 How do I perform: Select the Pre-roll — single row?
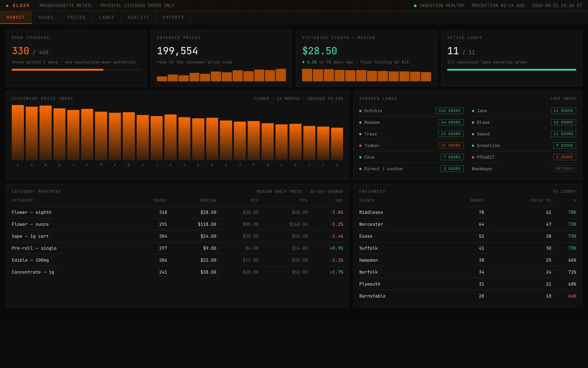coord(177,248)
